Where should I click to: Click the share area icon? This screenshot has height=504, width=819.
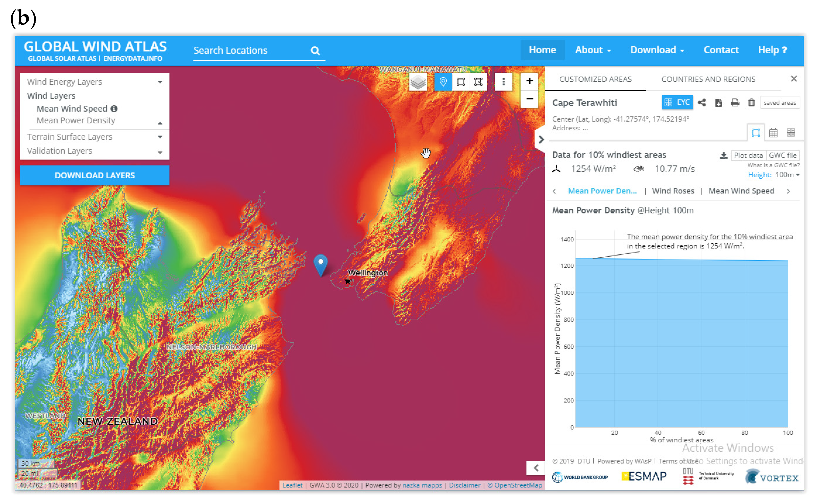(702, 103)
